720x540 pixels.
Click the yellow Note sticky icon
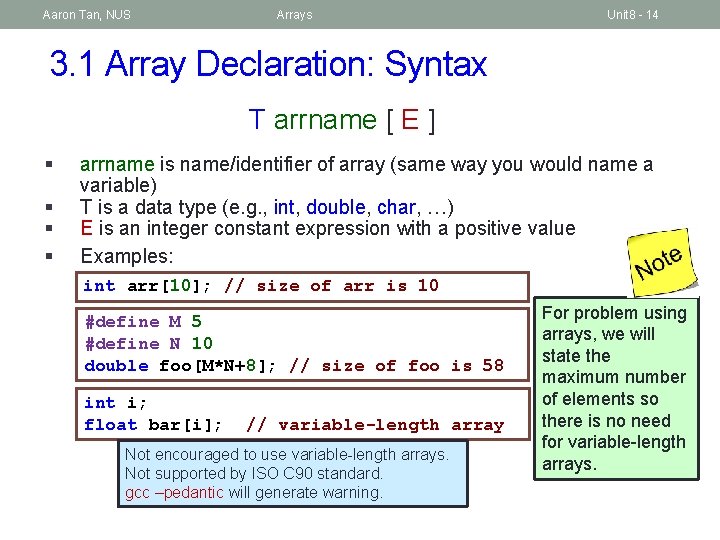point(662,263)
